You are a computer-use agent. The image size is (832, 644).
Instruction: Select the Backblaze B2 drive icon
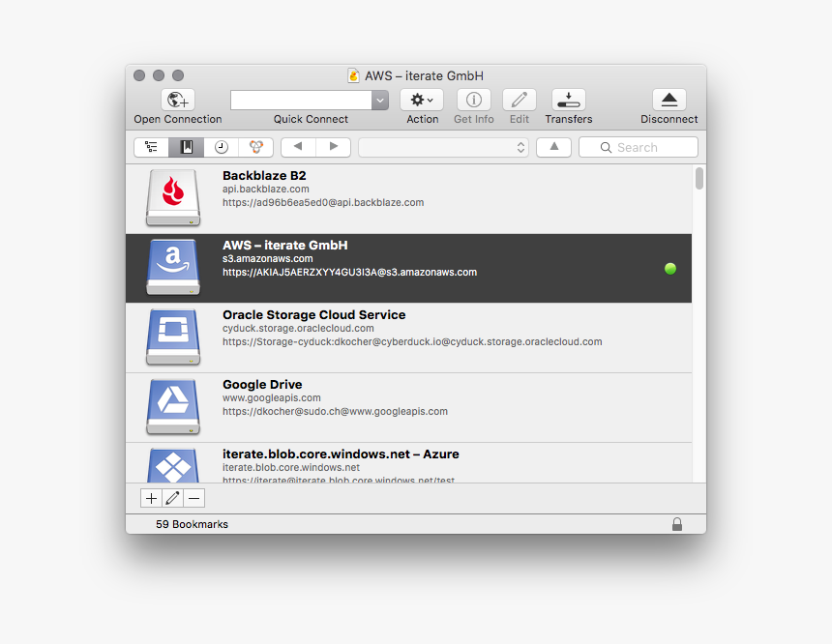(x=173, y=198)
